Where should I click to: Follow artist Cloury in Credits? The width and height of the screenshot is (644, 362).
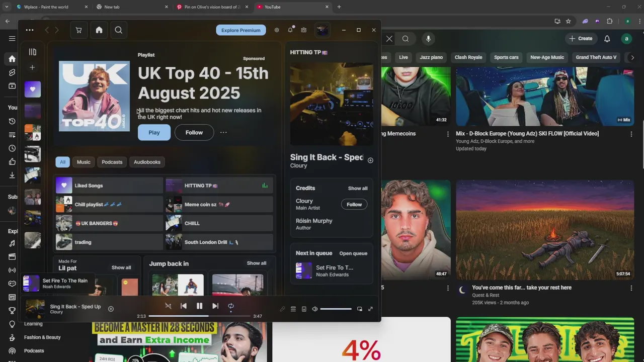[x=354, y=204]
